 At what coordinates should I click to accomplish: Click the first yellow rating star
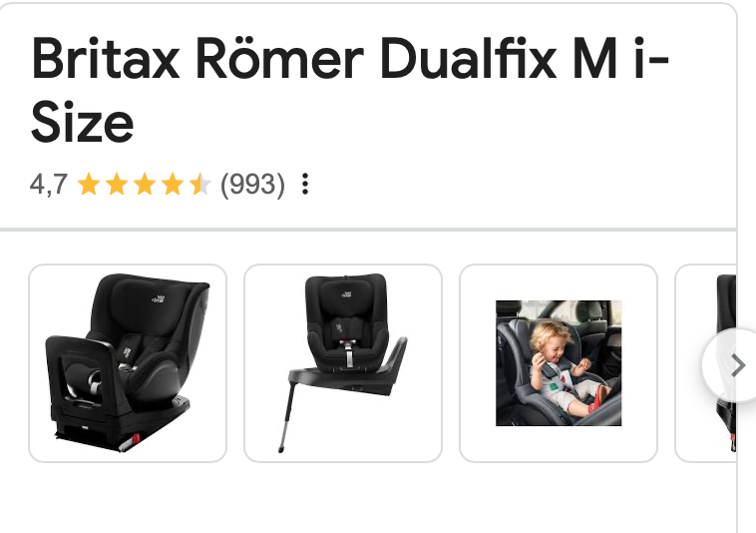click(x=89, y=185)
